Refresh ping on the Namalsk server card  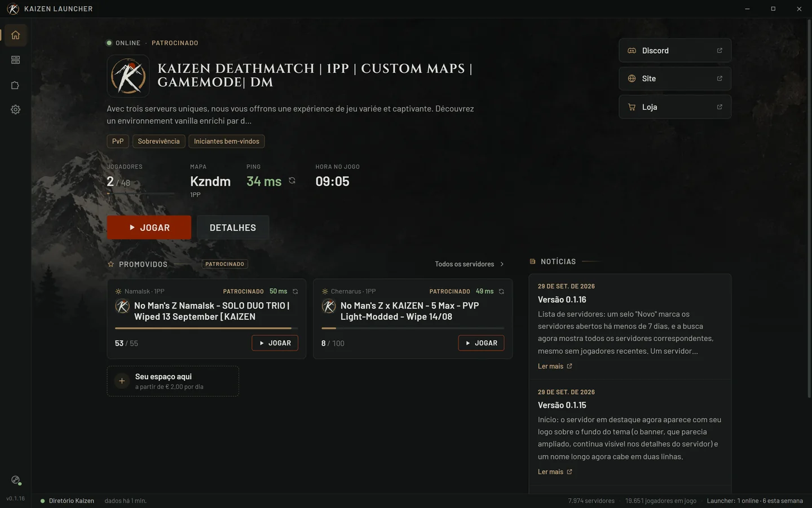click(295, 291)
